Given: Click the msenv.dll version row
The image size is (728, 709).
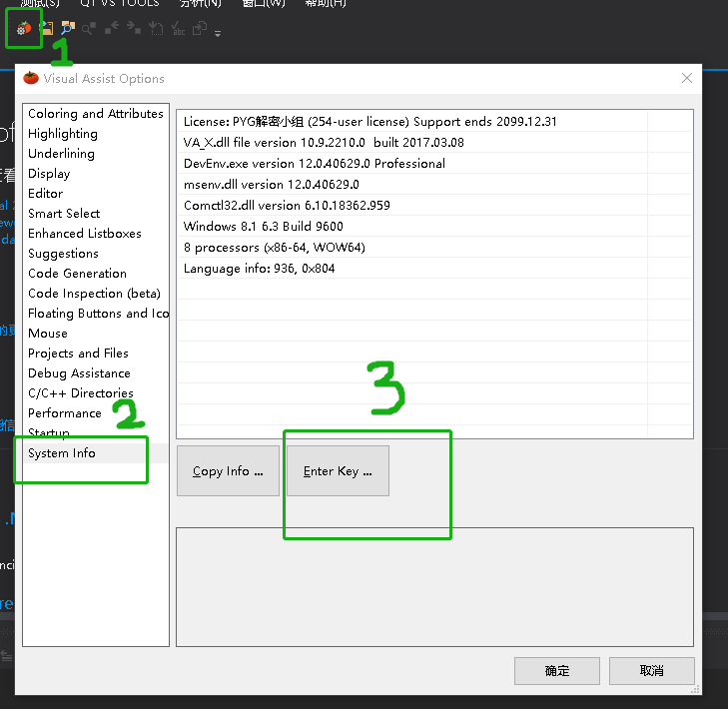Looking at the screenshot, I should coord(434,185).
